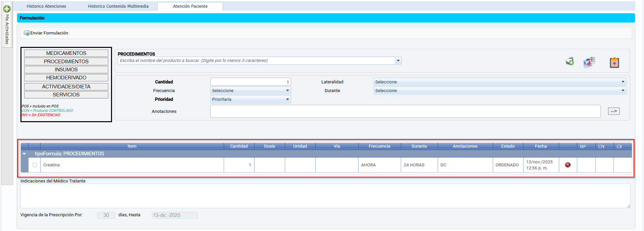644x231 pixels.
Task: Tick the checkbox beside Creatina
Action: point(35,165)
